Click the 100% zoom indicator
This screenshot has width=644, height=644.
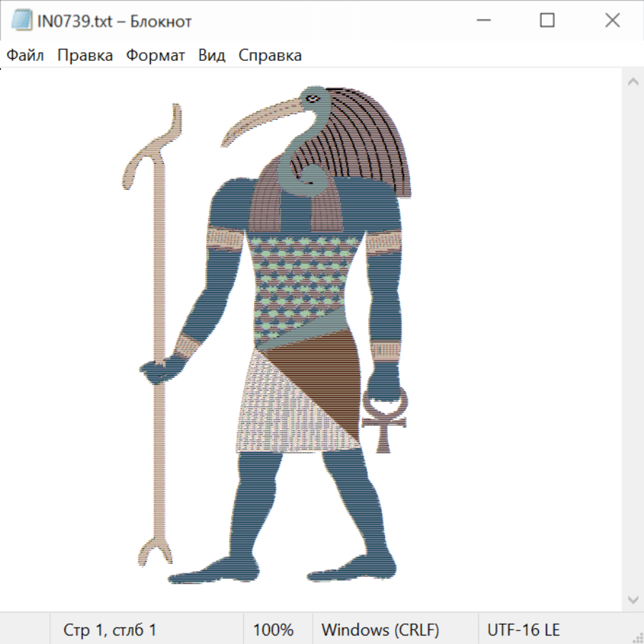click(x=273, y=630)
